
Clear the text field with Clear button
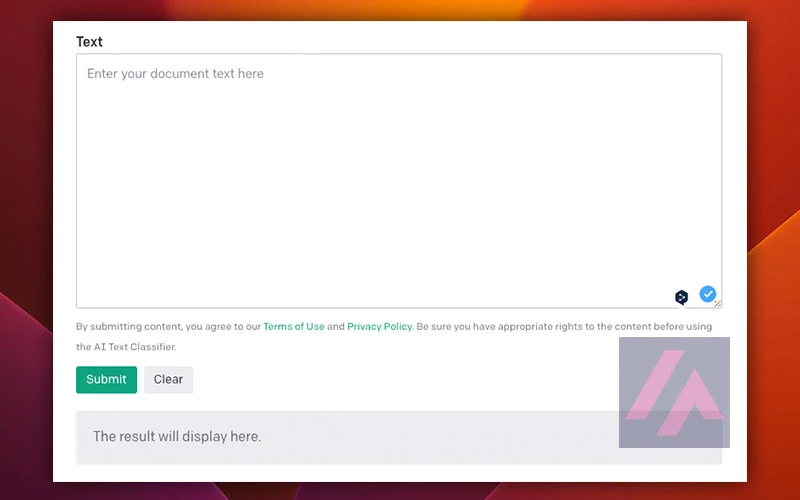click(168, 380)
